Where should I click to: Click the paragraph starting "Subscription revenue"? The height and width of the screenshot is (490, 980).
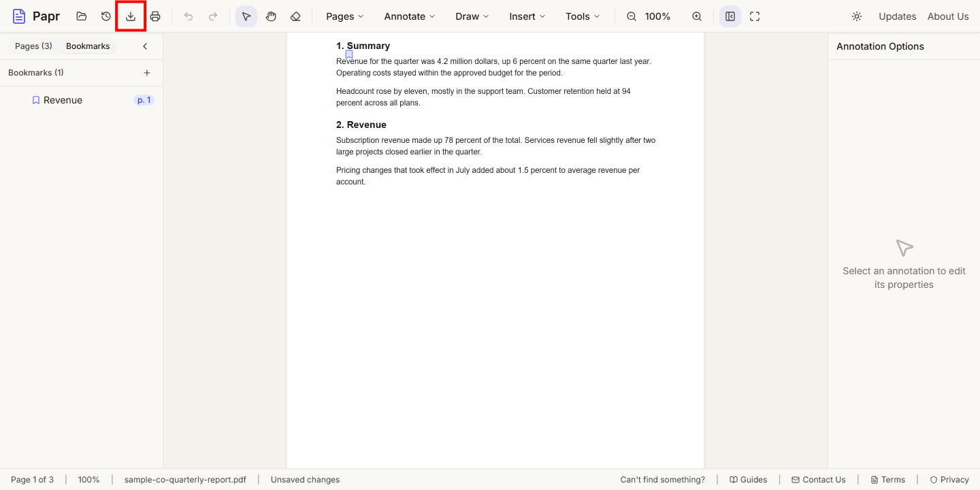point(495,146)
